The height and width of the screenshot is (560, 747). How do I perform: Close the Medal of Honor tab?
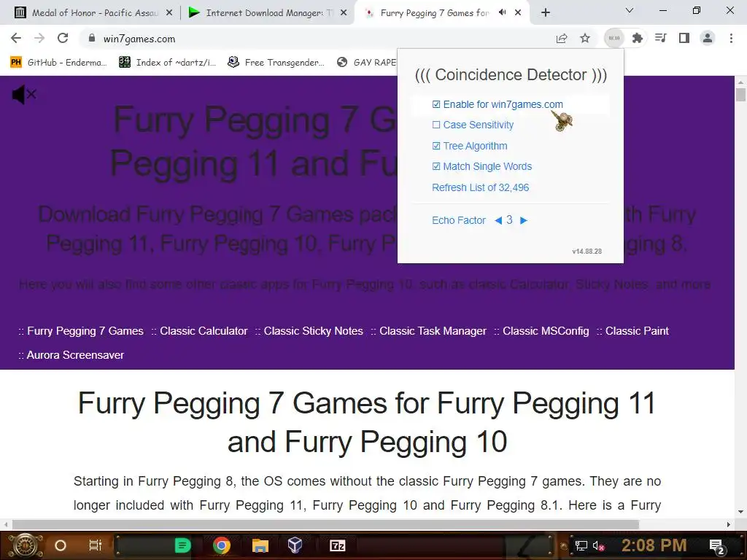[x=169, y=13]
